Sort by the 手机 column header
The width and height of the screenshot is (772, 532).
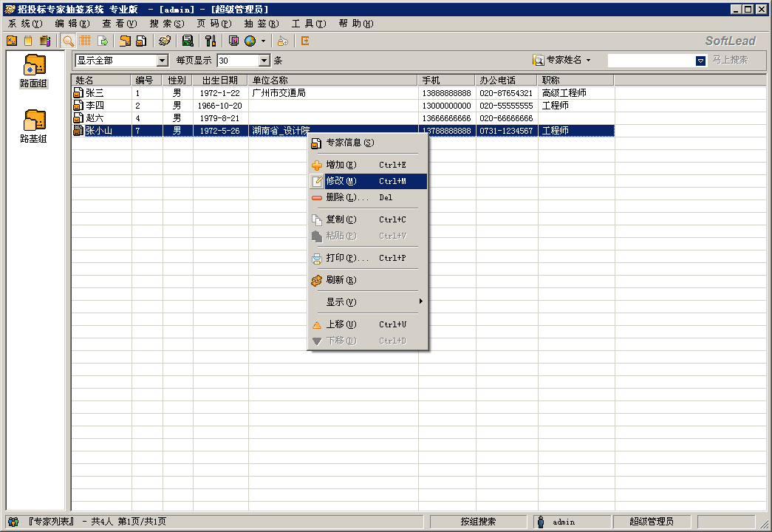446,80
